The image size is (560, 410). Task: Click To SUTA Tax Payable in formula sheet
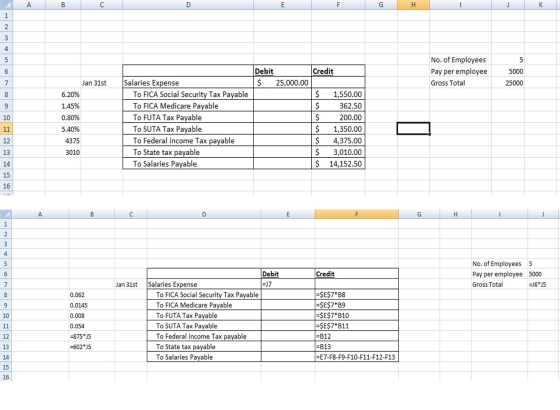coord(186,326)
